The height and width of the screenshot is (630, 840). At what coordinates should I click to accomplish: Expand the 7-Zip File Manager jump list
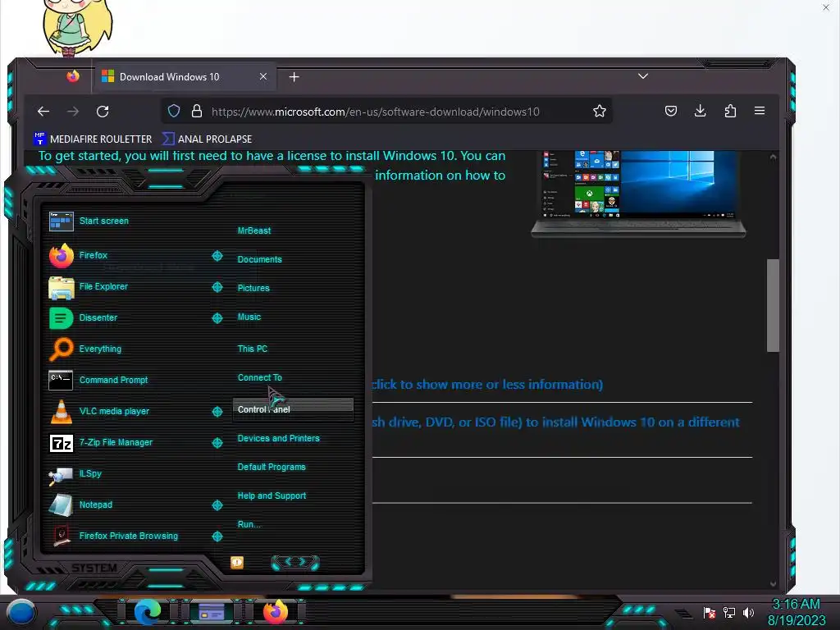click(217, 442)
